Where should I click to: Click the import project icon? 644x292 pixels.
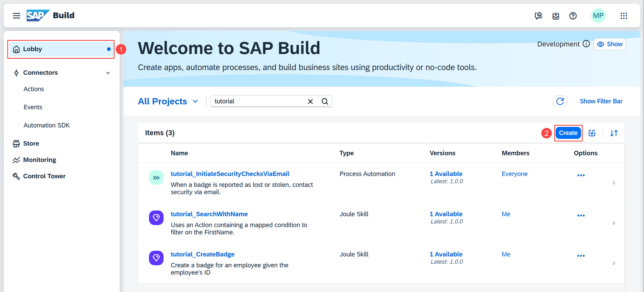click(x=592, y=133)
